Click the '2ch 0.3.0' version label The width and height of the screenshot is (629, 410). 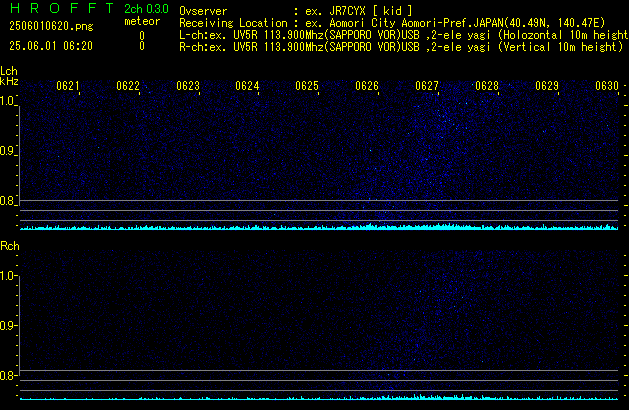click(146, 9)
